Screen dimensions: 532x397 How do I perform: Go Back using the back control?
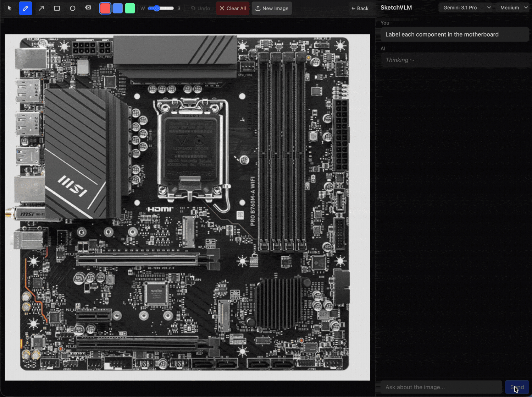pyautogui.click(x=360, y=8)
